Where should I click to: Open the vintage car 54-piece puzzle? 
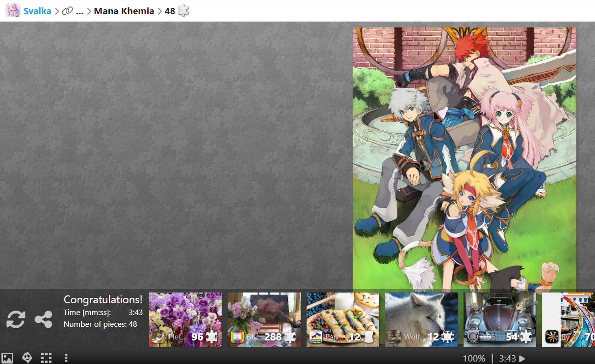pyautogui.click(x=500, y=319)
